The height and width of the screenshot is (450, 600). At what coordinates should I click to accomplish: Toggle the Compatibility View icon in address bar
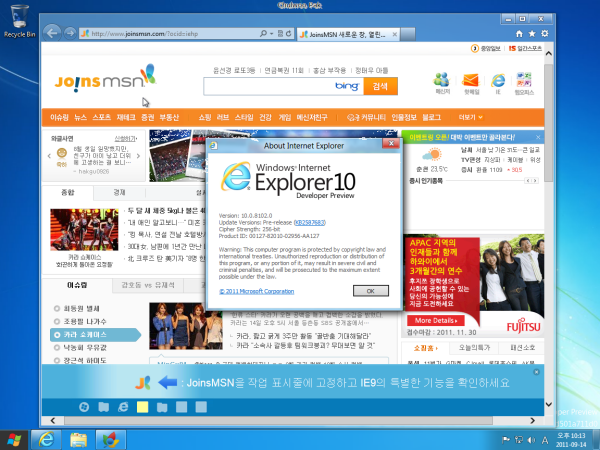[x=280, y=34]
